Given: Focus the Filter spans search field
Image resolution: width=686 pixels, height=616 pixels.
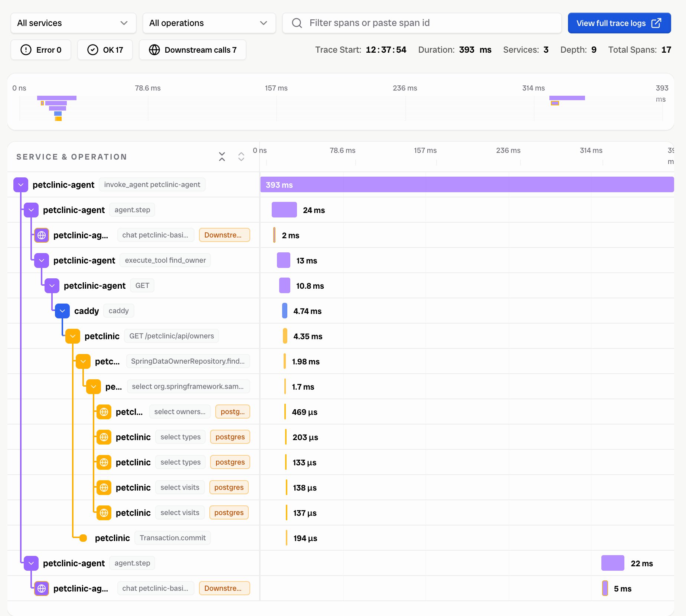Looking at the screenshot, I should tap(422, 23).
